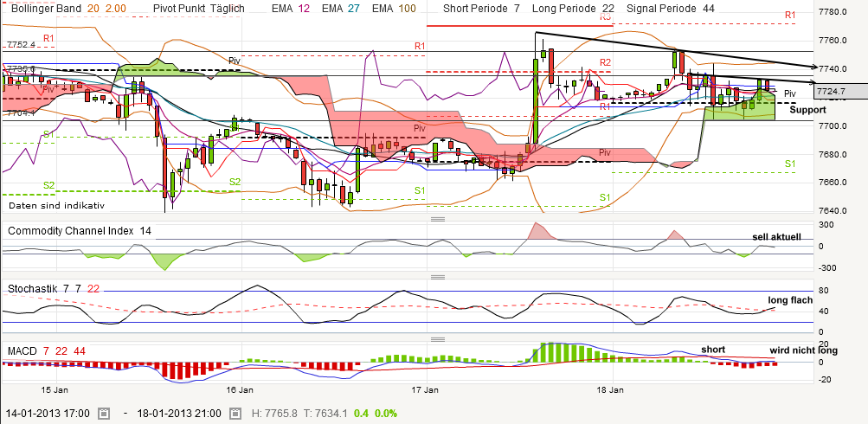
Task: Click the 'short' annotation in the MACD panel
Action: tap(713, 350)
